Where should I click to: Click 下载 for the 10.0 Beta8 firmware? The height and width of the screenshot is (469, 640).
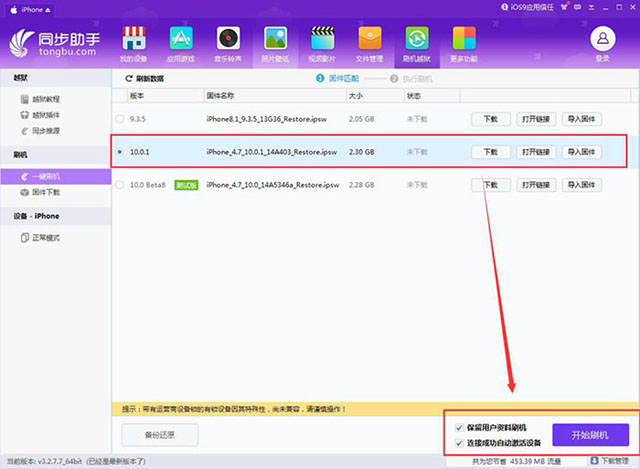[x=491, y=185]
